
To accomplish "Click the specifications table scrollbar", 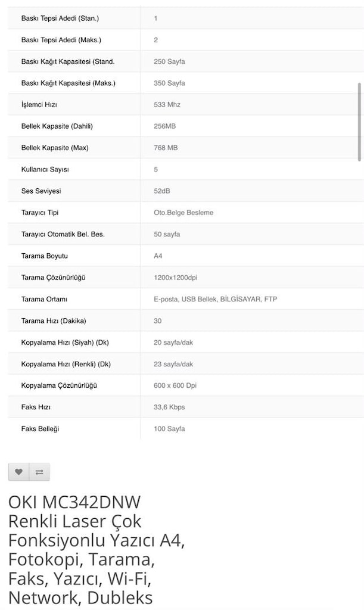I will click(x=359, y=122).
